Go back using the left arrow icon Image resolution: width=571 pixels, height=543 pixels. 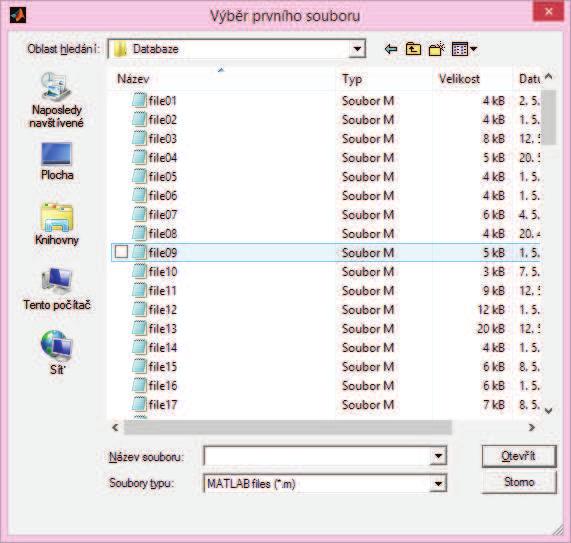[391, 49]
